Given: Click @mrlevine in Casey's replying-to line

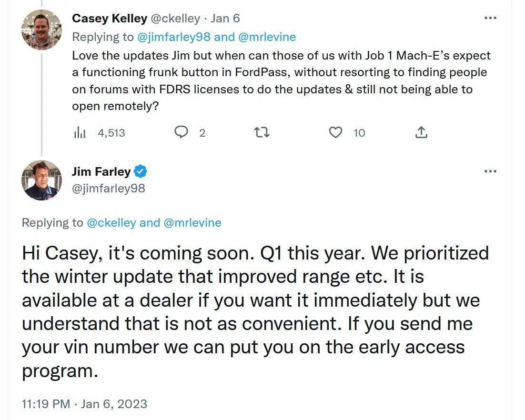Looking at the screenshot, I should (267, 37).
